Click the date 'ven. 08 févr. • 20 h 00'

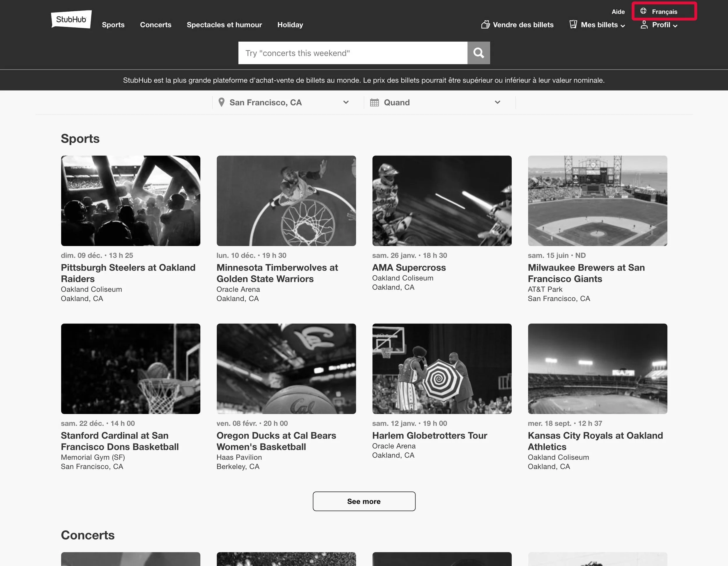tap(252, 423)
